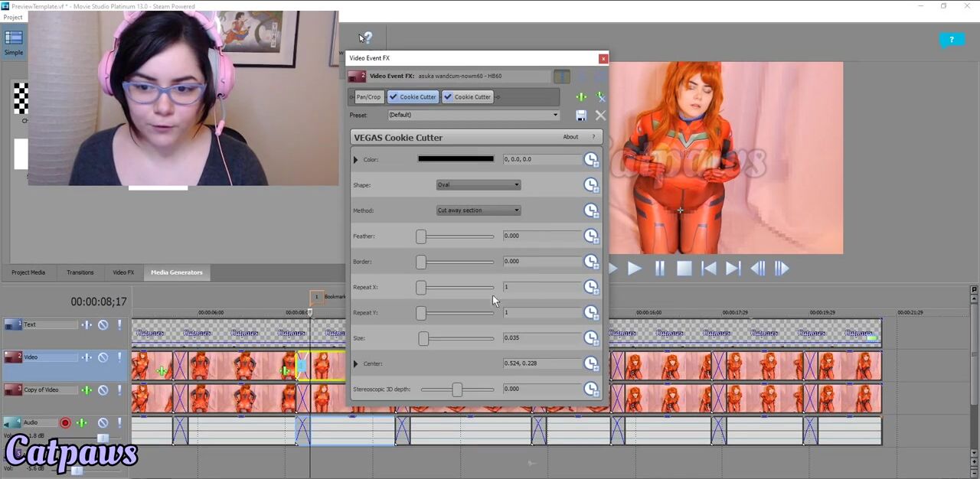
Task: Click the Pan/Crop button in effect chain
Action: [x=368, y=97]
